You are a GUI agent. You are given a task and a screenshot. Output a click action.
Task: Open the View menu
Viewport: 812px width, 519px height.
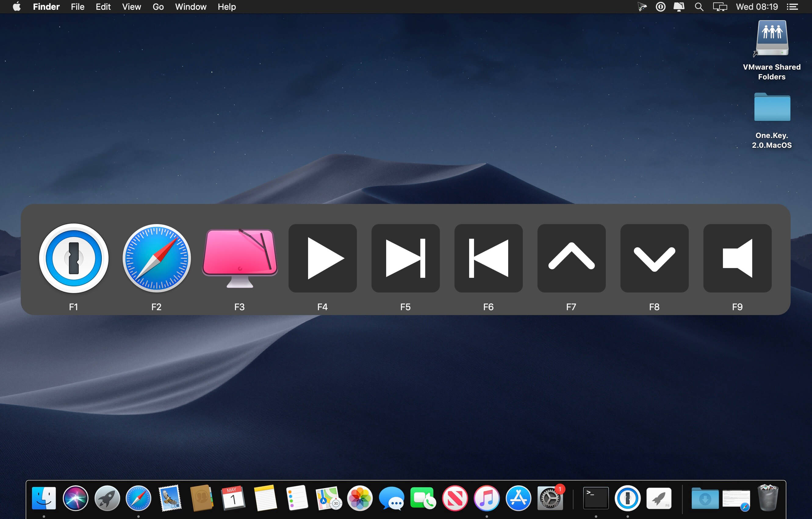(131, 7)
